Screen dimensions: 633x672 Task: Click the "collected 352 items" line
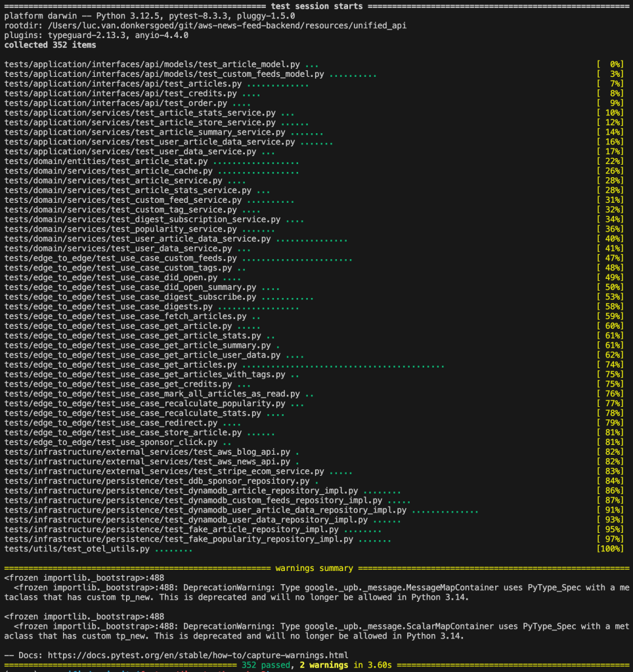tap(50, 45)
